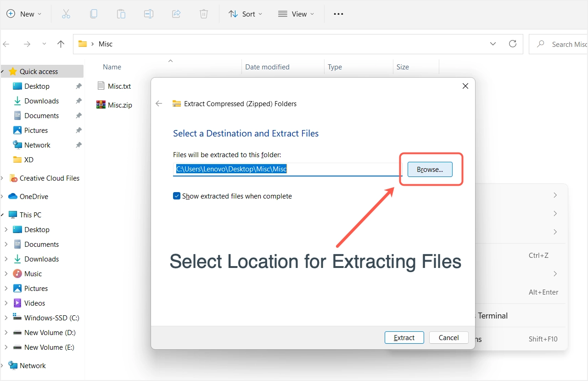This screenshot has width=588, height=381.
Task: Open the View dropdown menu
Action: (296, 14)
